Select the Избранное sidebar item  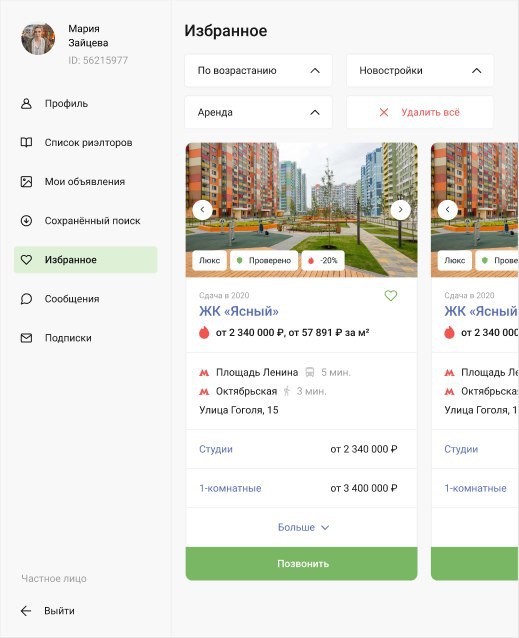pos(85,260)
